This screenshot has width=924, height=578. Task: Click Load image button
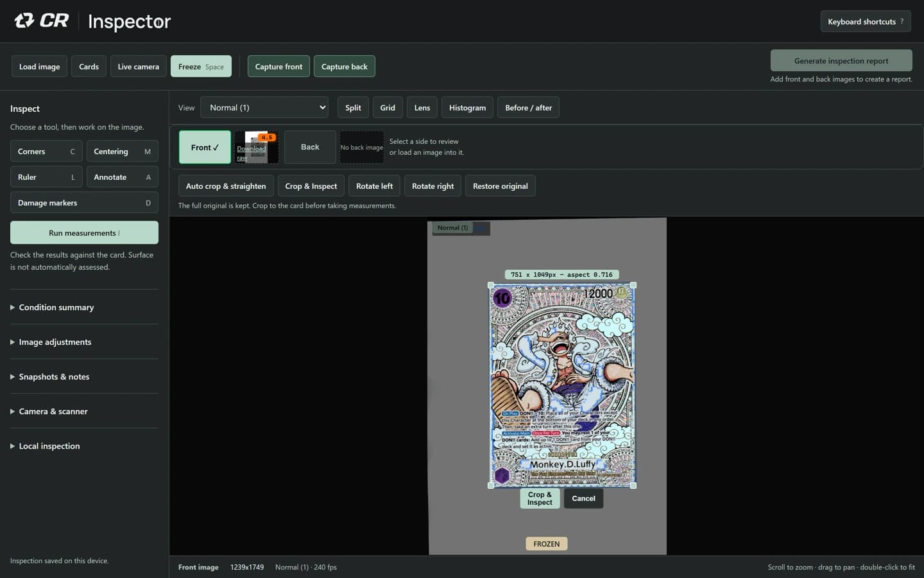[x=39, y=66]
